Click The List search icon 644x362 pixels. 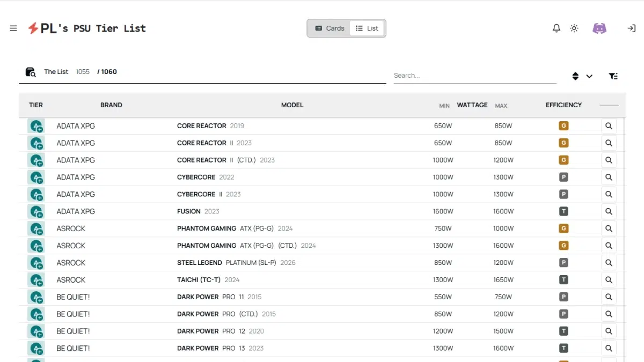(x=31, y=72)
